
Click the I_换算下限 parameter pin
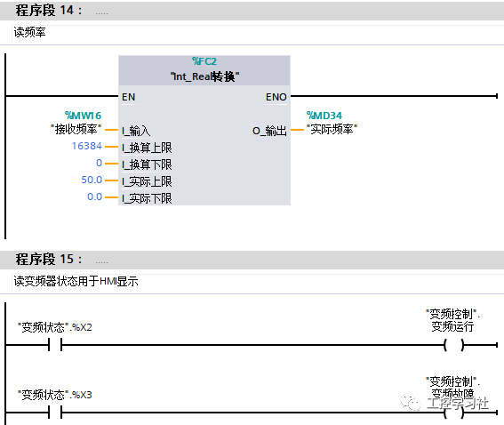pyautogui.click(x=147, y=164)
